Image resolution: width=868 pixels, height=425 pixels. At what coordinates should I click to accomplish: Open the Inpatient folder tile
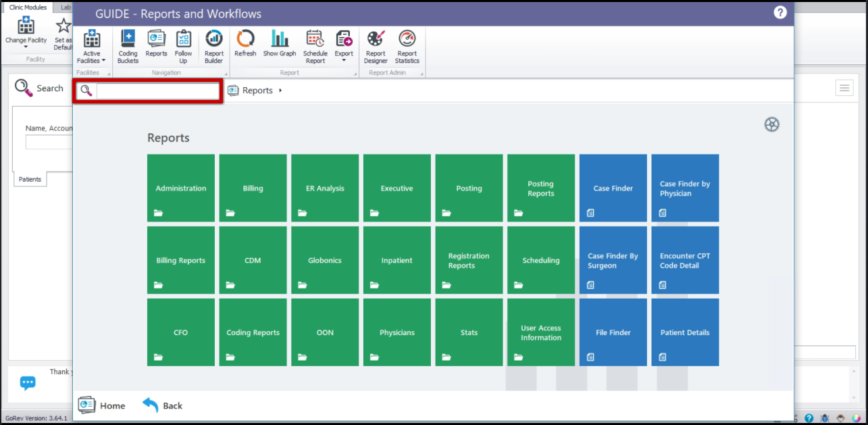tap(397, 260)
